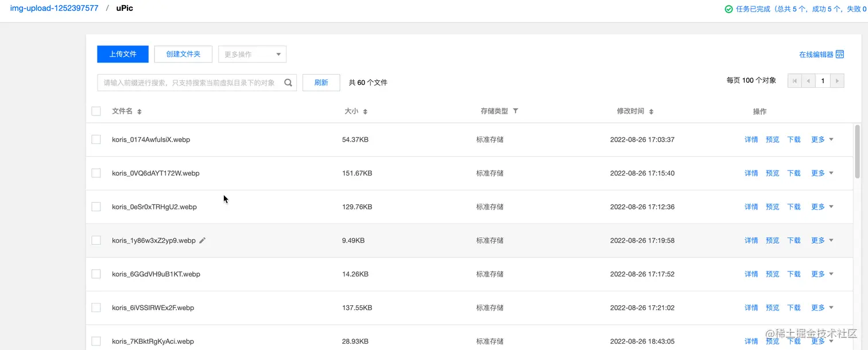Expand 更多 menu for koris_0VQ6dAYT172W.webp
The width and height of the screenshot is (868, 350).
click(x=822, y=173)
